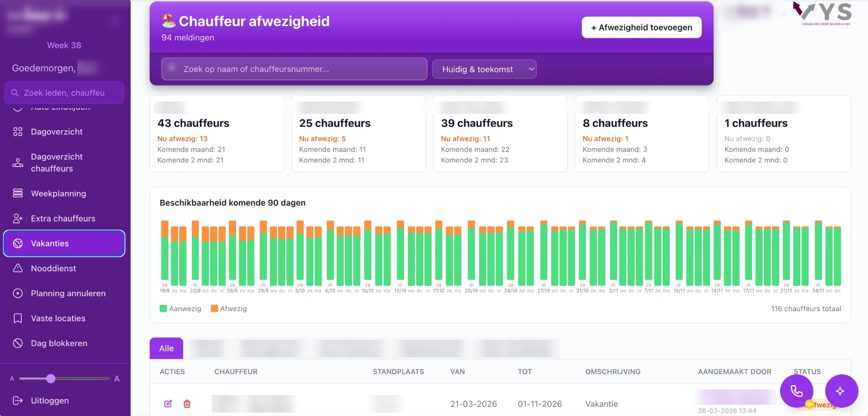Image resolution: width=868 pixels, height=416 pixels.
Task: Delete the Vakantie absence row with trash icon
Action: pyautogui.click(x=187, y=404)
